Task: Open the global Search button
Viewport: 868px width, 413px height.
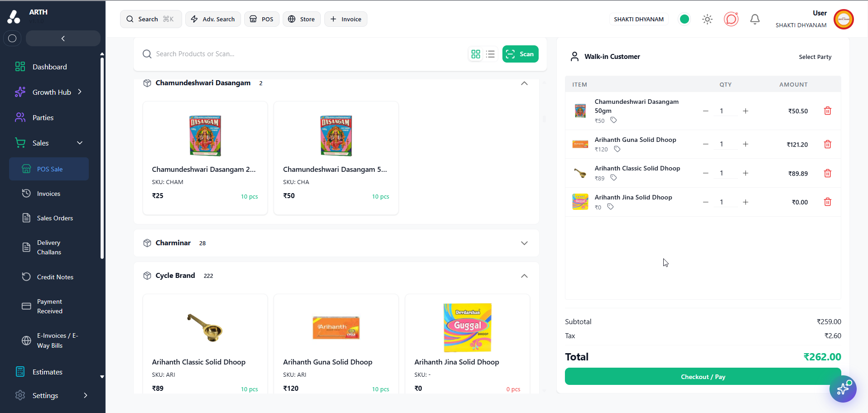Action: tap(151, 19)
